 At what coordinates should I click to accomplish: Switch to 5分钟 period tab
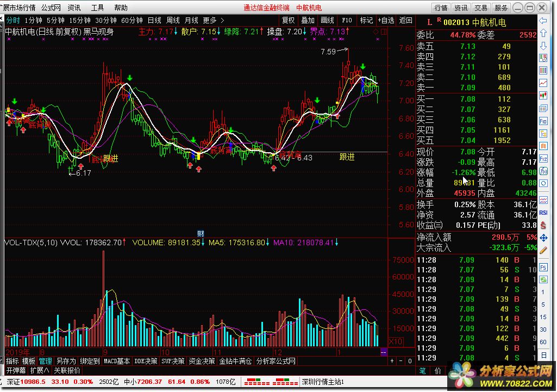[55, 20]
